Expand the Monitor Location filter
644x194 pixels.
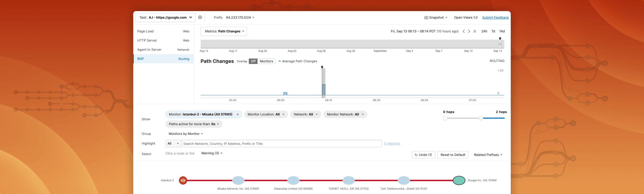[266, 114]
